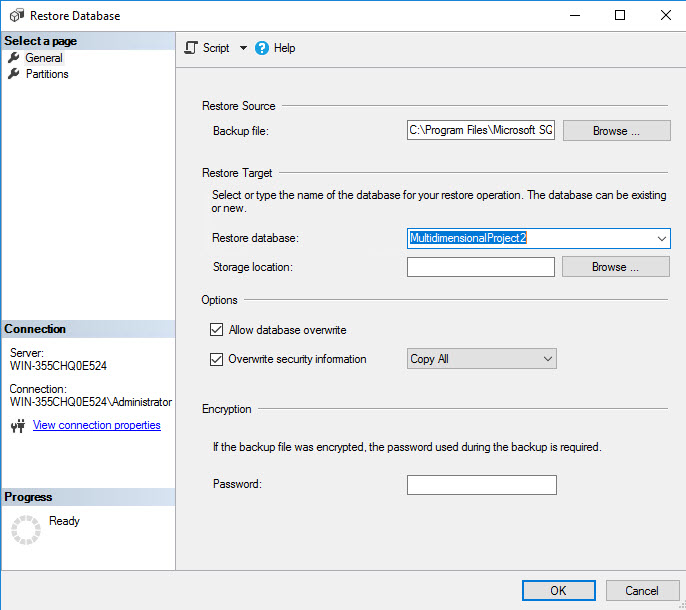This screenshot has height=610, width=686.
Task: Open View connection properties link
Action: coord(97,425)
